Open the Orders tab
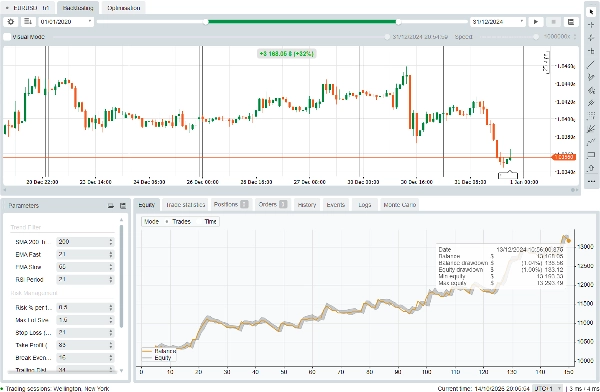600x392 pixels. [x=273, y=205]
